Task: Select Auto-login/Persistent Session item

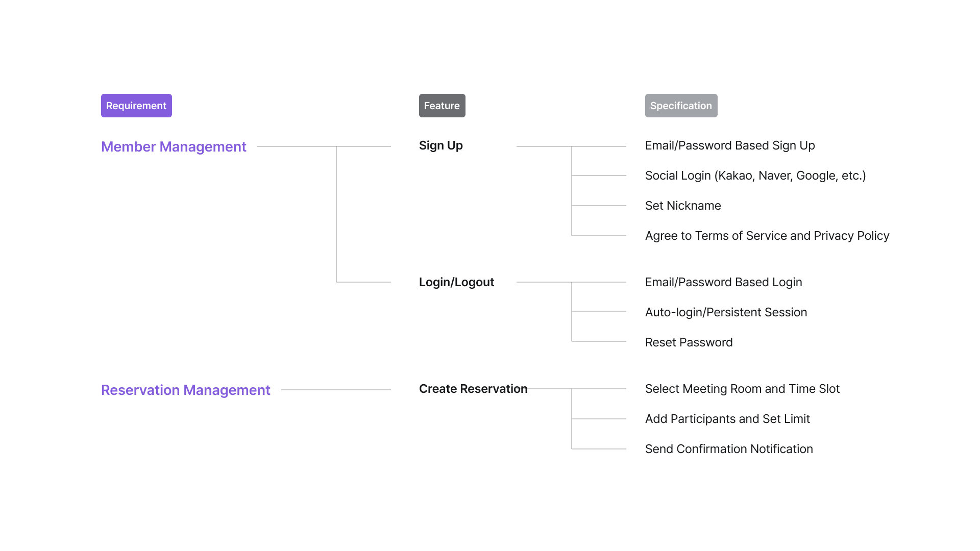Action: [x=726, y=313]
